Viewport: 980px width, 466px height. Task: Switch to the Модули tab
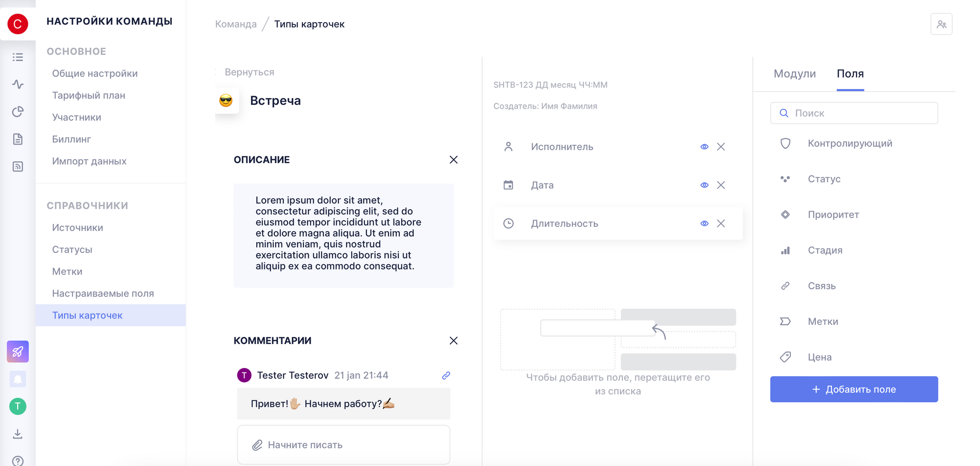[794, 74]
